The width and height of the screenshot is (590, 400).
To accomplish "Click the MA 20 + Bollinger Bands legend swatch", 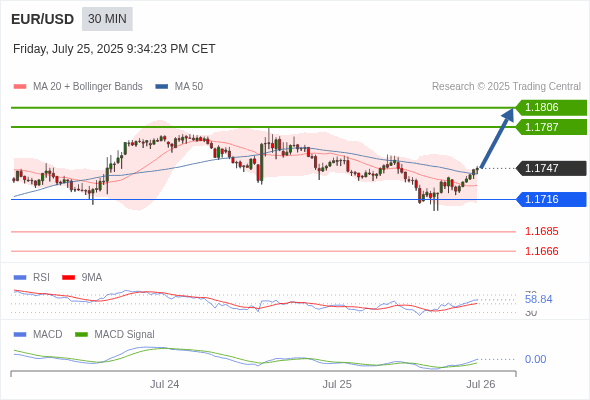I will [x=20, y=87].
